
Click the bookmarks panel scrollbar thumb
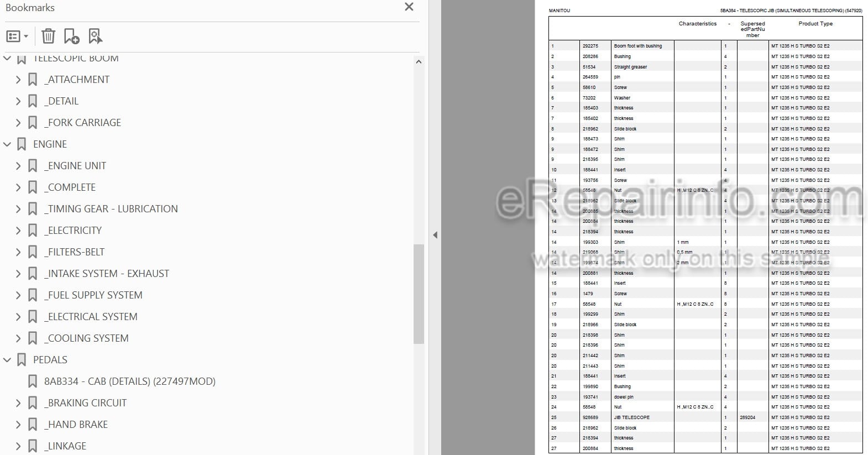coord(419,294)
